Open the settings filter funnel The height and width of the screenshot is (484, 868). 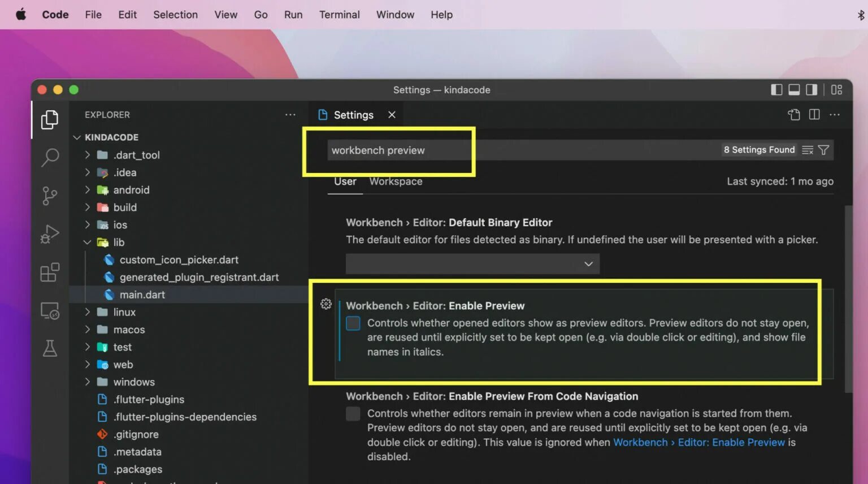click(x=823, y=150)
